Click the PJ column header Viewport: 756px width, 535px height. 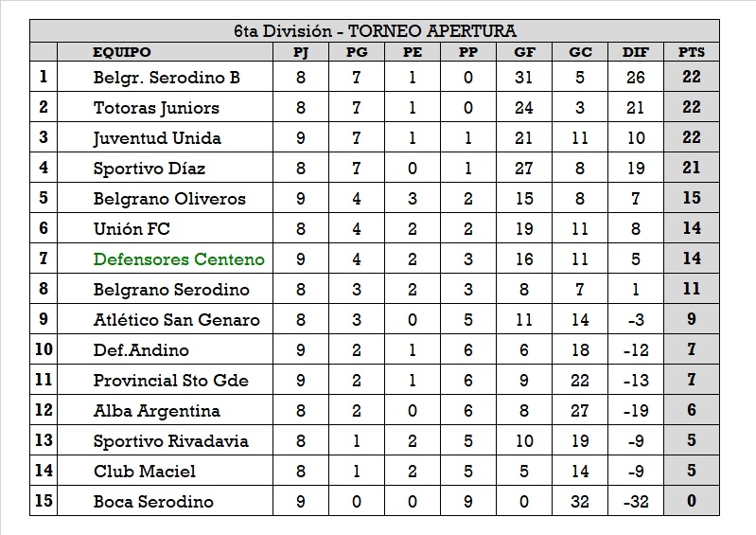click(x=301, y=52)
